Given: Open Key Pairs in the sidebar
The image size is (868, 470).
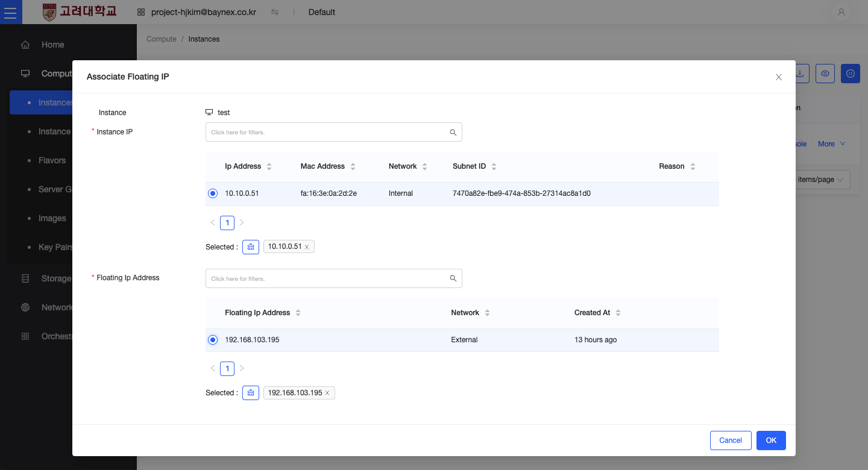Looking at the screenshot, I should point(55,247).
